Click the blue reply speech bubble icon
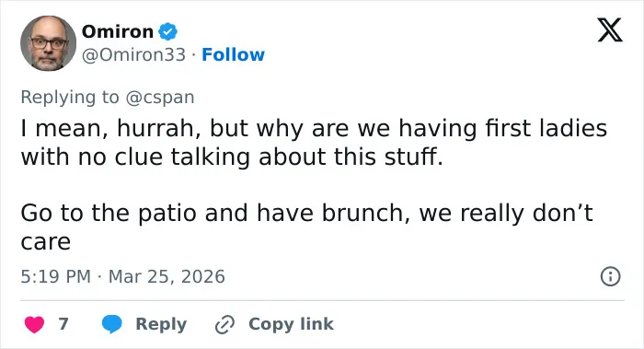Screen dimensions: 644x349 tap(111, 324)
